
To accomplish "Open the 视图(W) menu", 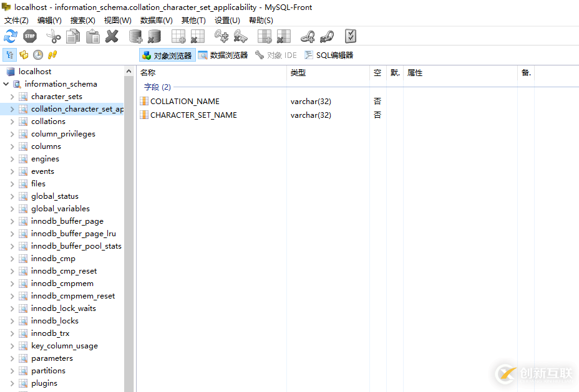I will (117, 21).
